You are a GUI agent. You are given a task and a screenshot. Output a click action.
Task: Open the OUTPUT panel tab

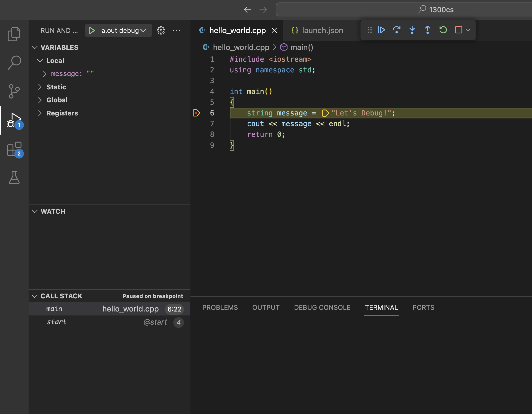pyautogui.click(x=266, y=308)
